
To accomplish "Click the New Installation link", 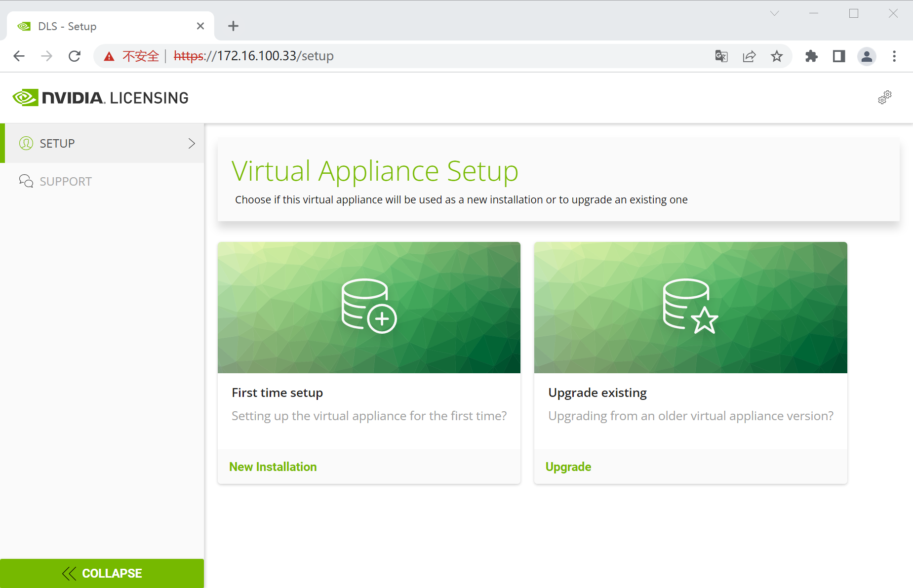I will 273,467.
